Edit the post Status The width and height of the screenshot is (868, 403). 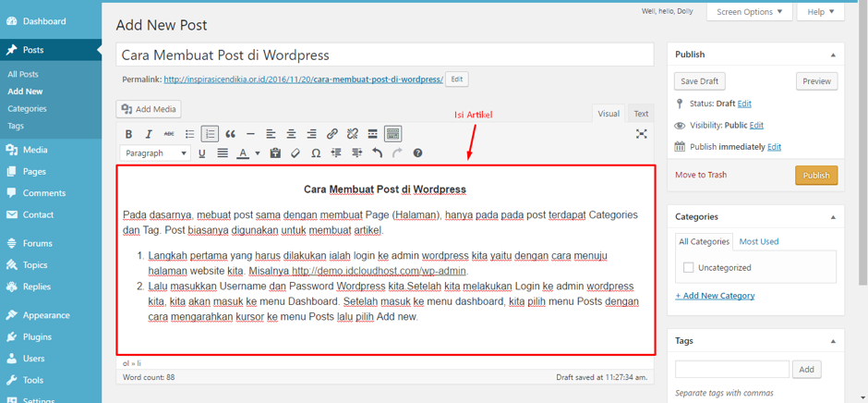(x=744, y=104)
